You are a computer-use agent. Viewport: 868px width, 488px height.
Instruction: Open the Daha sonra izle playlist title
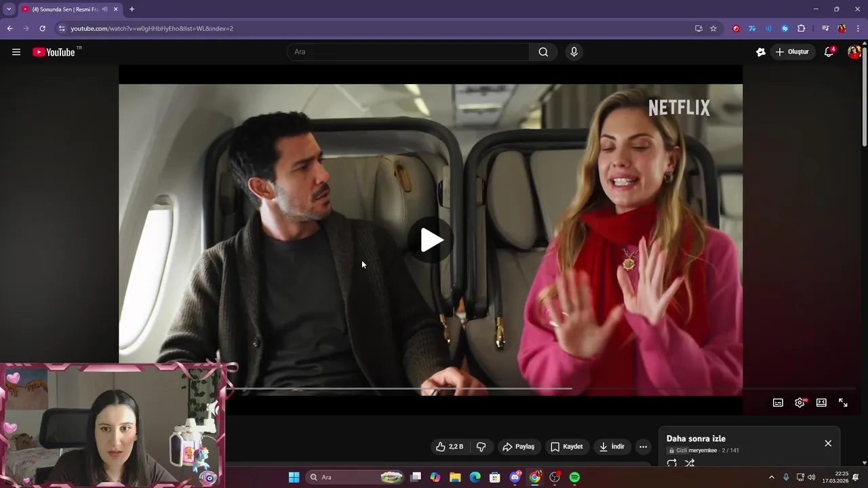(x=696, y=439)
